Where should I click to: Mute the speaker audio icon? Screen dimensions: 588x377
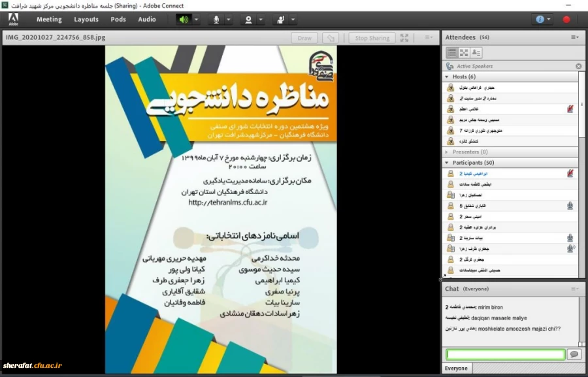pos(185,20)
